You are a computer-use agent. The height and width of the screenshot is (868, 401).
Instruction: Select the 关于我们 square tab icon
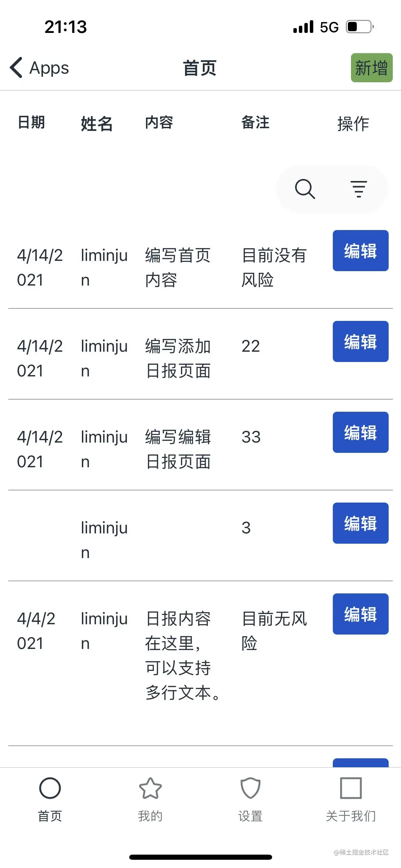coord(351,788)
